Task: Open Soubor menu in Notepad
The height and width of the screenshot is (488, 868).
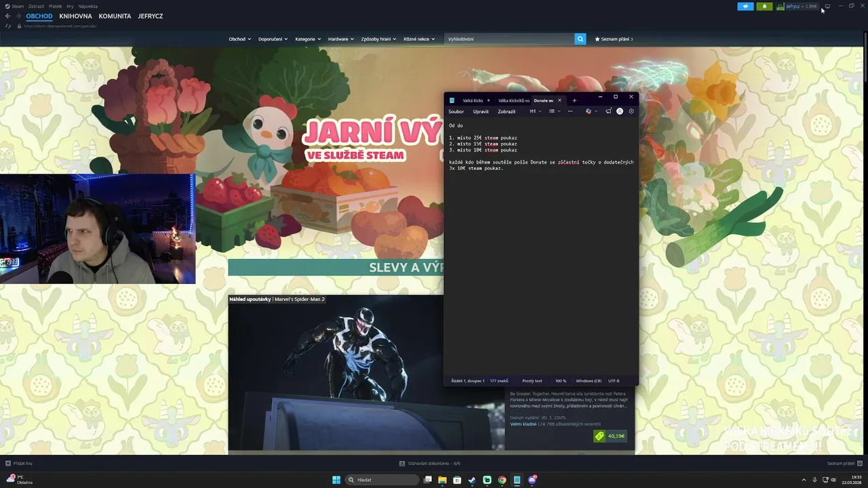Action: (456, 111)
